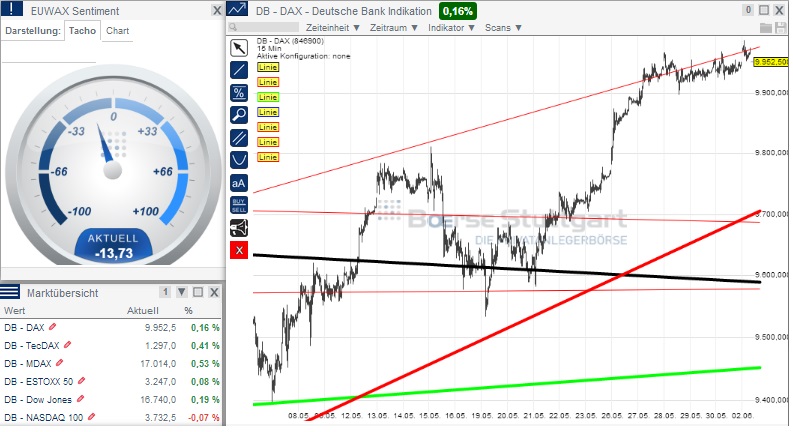Click the Wert column header
This screenshot has height=432, width=793.
tap(15, 311)
